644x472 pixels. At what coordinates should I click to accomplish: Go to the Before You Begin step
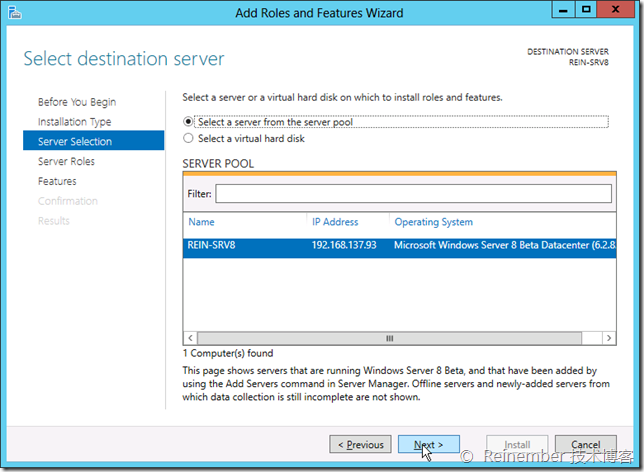tap(77, 102)
